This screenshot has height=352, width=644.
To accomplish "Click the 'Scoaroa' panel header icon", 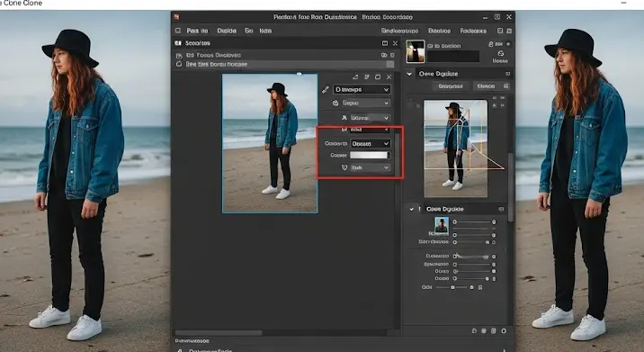I will pyautogui.click(x=178, y=43).
